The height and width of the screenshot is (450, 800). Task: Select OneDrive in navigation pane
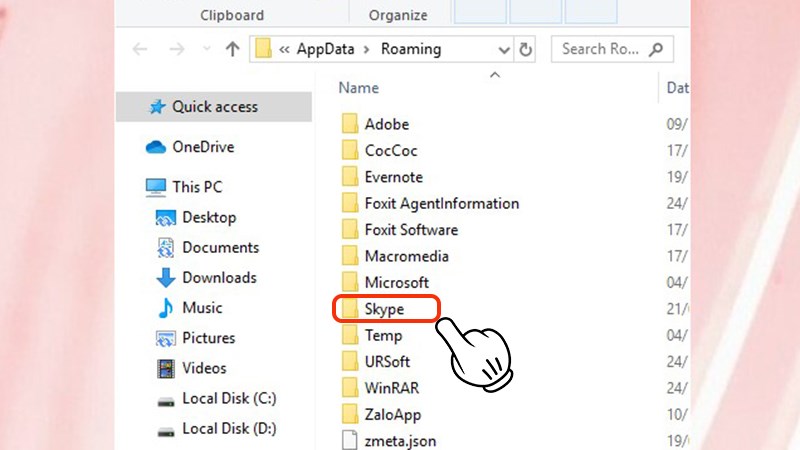203,147
